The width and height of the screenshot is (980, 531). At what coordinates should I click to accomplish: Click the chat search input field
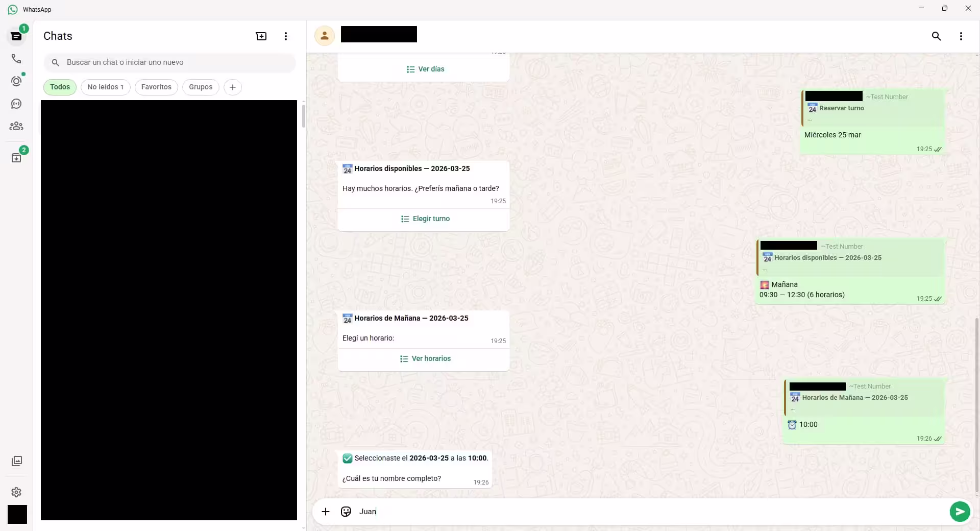(170, 62)
